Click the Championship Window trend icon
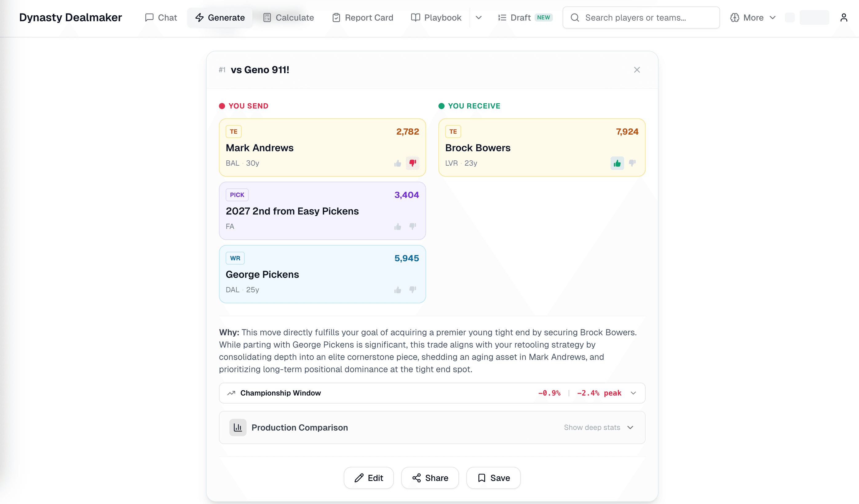Screen dimensions: 859x504 point(231,393)
